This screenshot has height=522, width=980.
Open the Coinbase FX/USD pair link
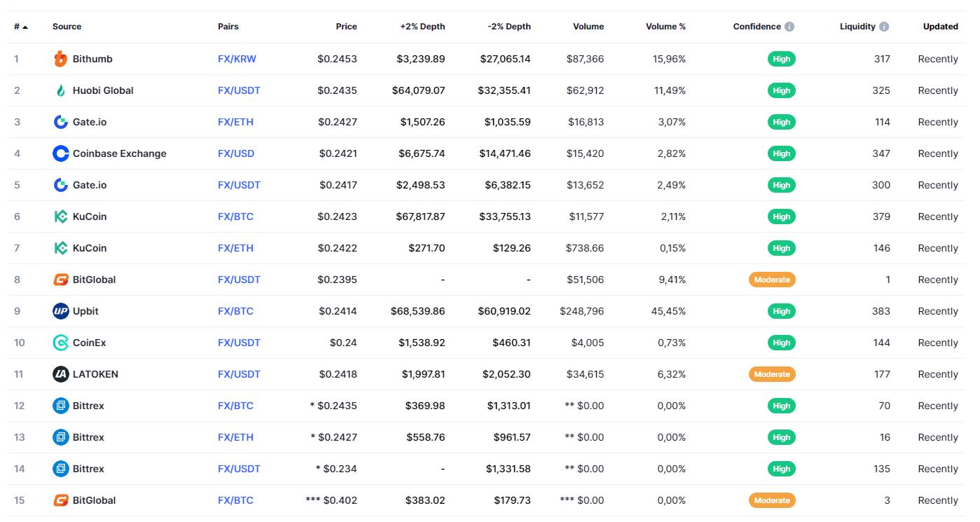pos(236,153)
